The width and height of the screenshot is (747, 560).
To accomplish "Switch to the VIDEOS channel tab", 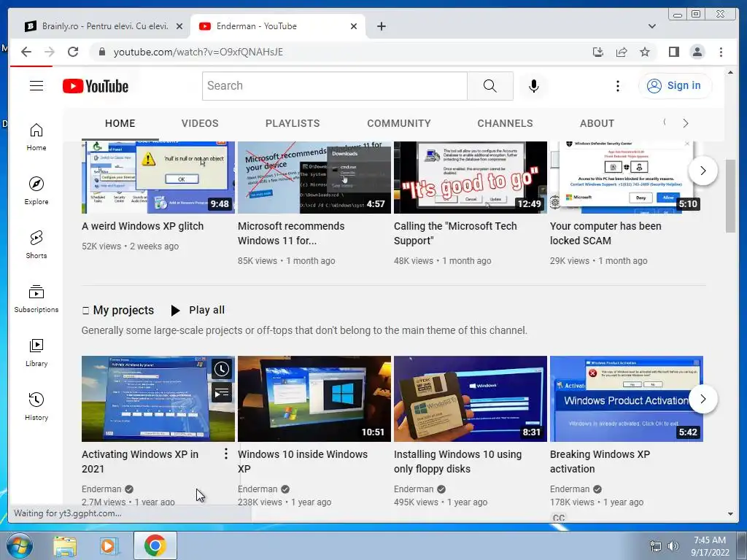I will pyautogui.click(x=200, y=123).
